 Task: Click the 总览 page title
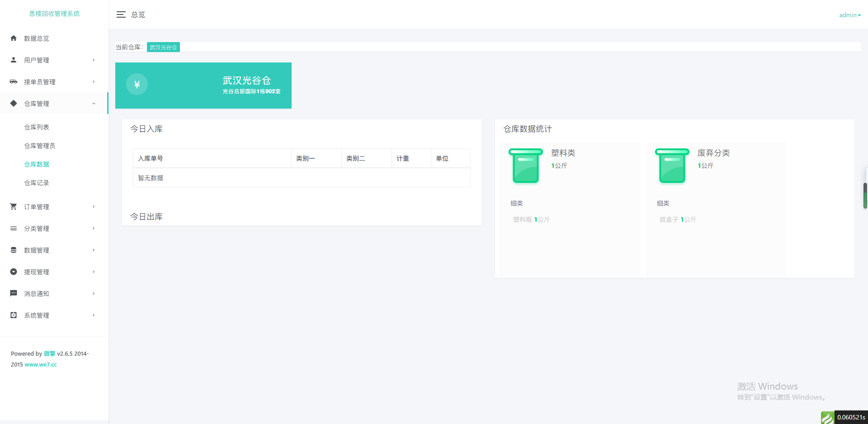[138, 14]
